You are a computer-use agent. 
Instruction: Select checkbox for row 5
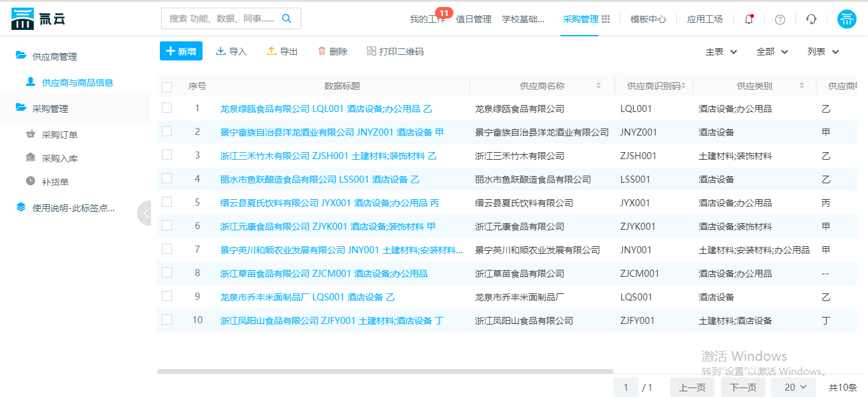[167, 202]
